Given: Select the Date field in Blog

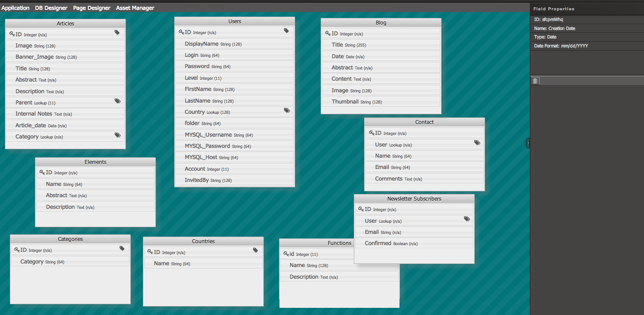Looking at the screenshot, I should 381,56.
